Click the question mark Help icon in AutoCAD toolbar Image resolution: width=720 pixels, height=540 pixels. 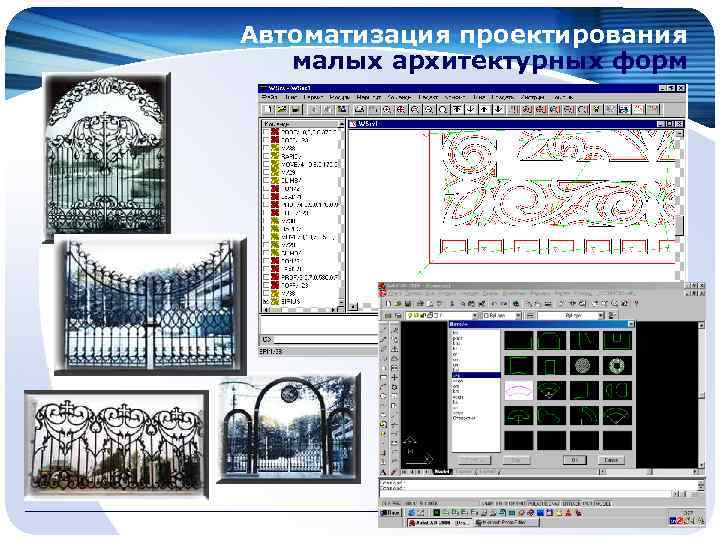point(636,304)
